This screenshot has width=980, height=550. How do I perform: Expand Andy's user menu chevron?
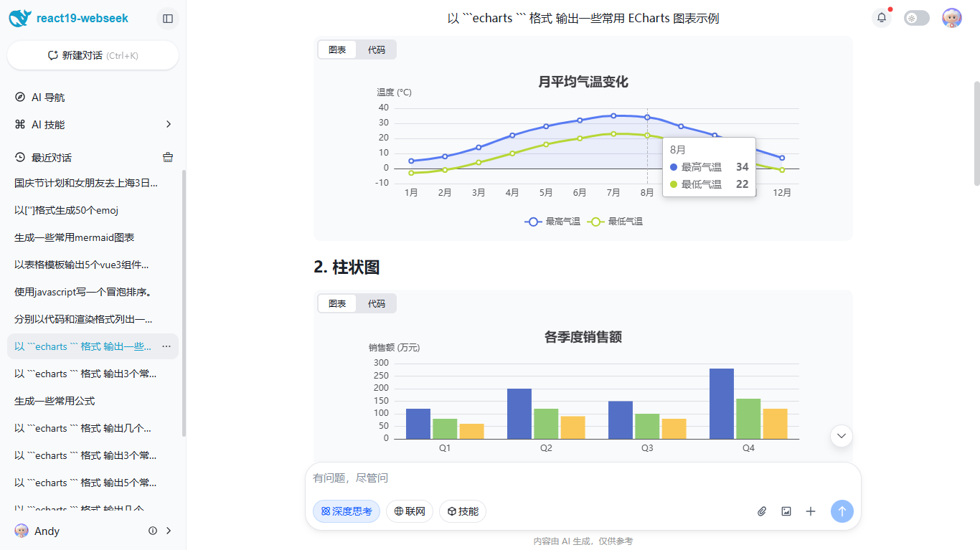click(x=169, y=531)
